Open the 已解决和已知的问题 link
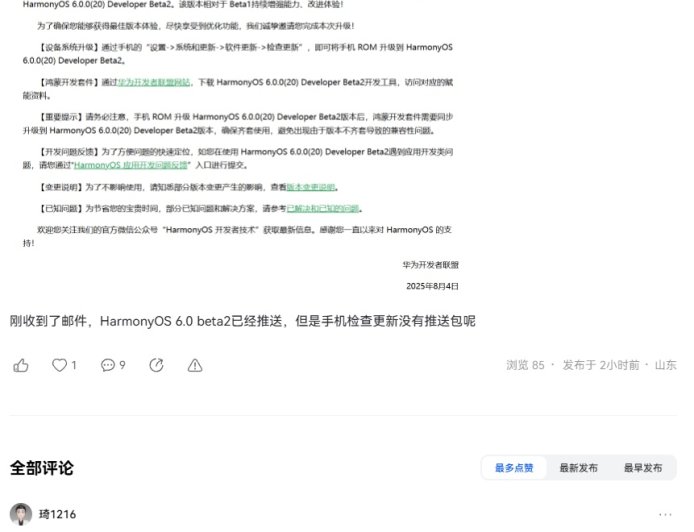The width and height of the screenshot is (694, 532). pyautogui.click(x=323, y=208)
